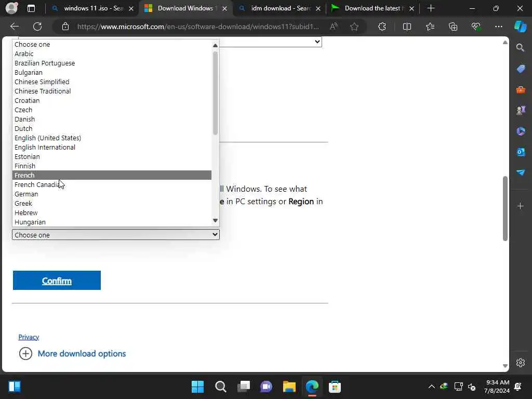Click the browser back arrow
Image resolution: width=532 pixels, height=399 pixels.
pos(15,26)
